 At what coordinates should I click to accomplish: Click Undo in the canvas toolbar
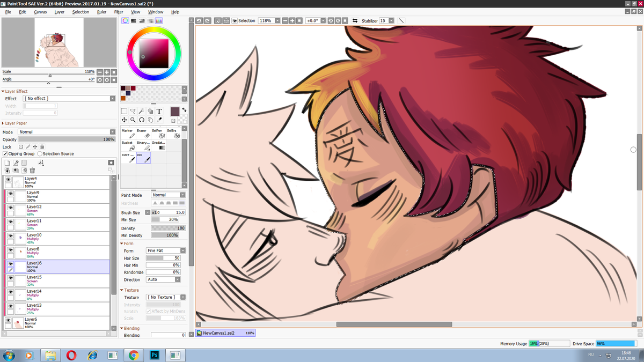pos(199,20)
